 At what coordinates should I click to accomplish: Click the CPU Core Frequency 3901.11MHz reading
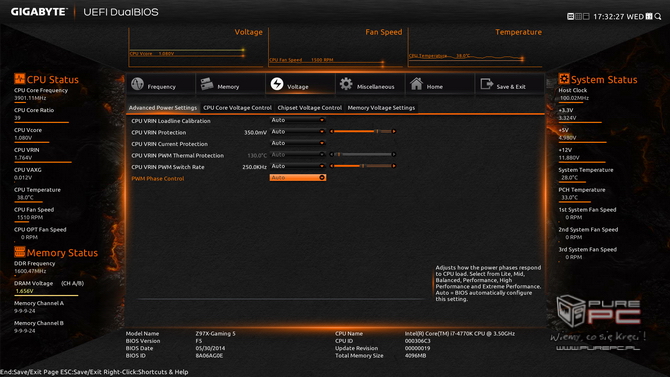30,98
